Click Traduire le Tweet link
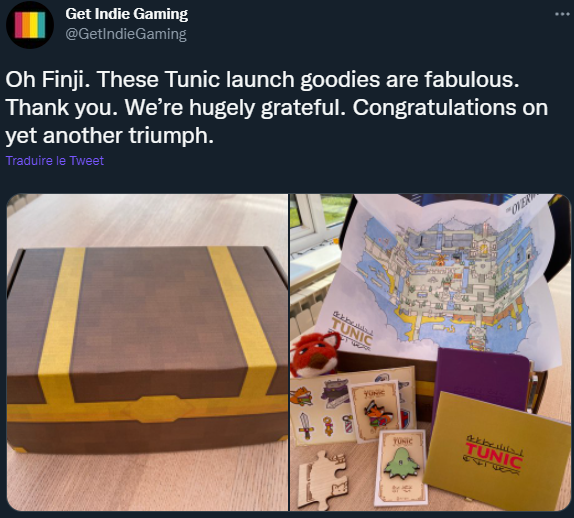Screen dimensions: 574x518 [55, 161]
